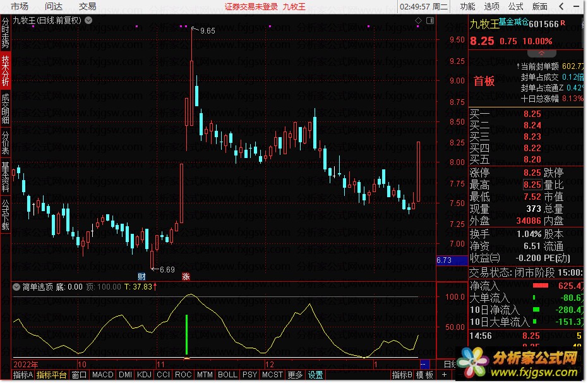The image size is (588, 383).
Task: Expand the 简单逃顶 indicator dropdown
Action: (16, 287)
